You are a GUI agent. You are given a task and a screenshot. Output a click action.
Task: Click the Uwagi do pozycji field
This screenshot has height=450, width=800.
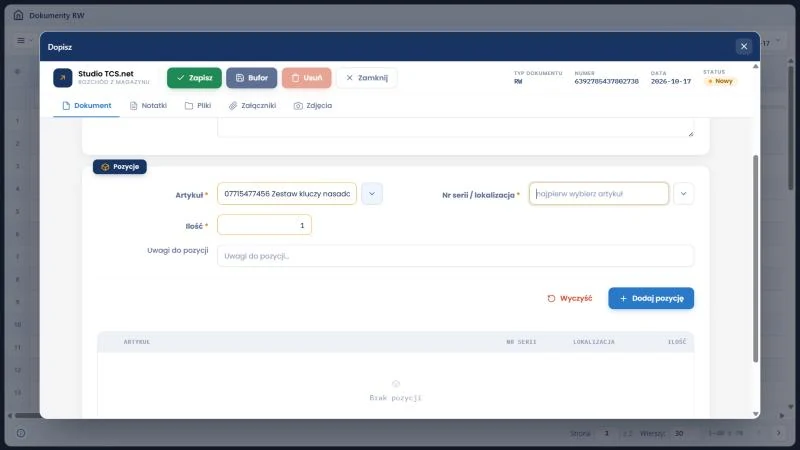[455, 256]
